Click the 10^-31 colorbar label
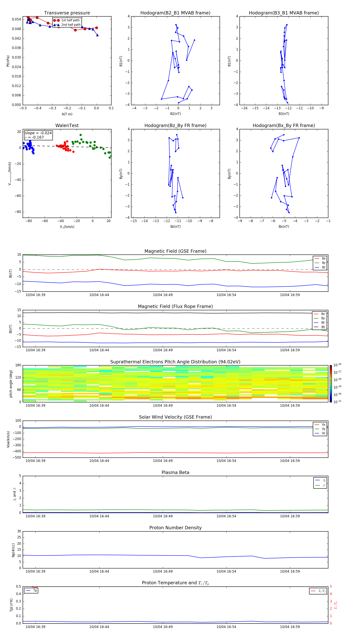Viewport: 351px width, 644px height. [337, 402]
